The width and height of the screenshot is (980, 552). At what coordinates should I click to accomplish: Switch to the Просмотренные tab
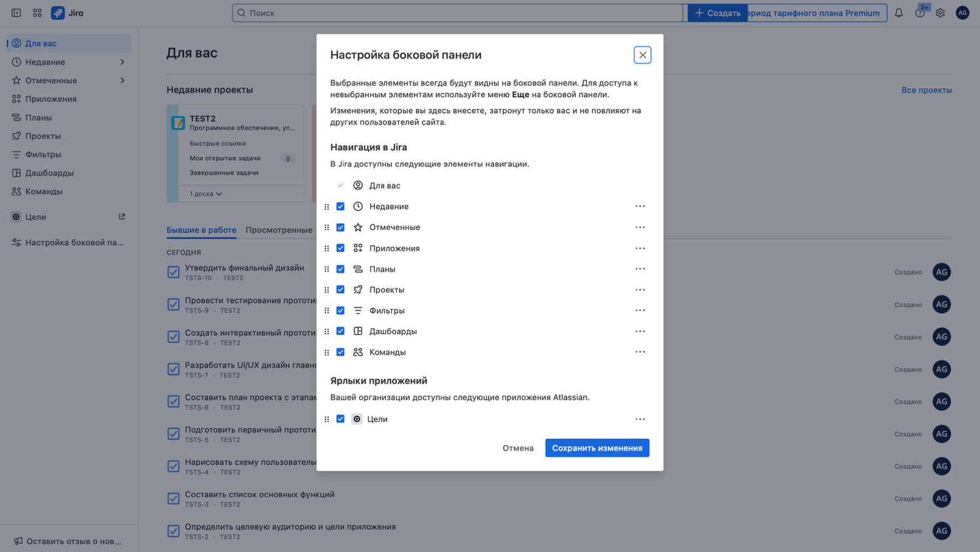click(x=279, y=230)
